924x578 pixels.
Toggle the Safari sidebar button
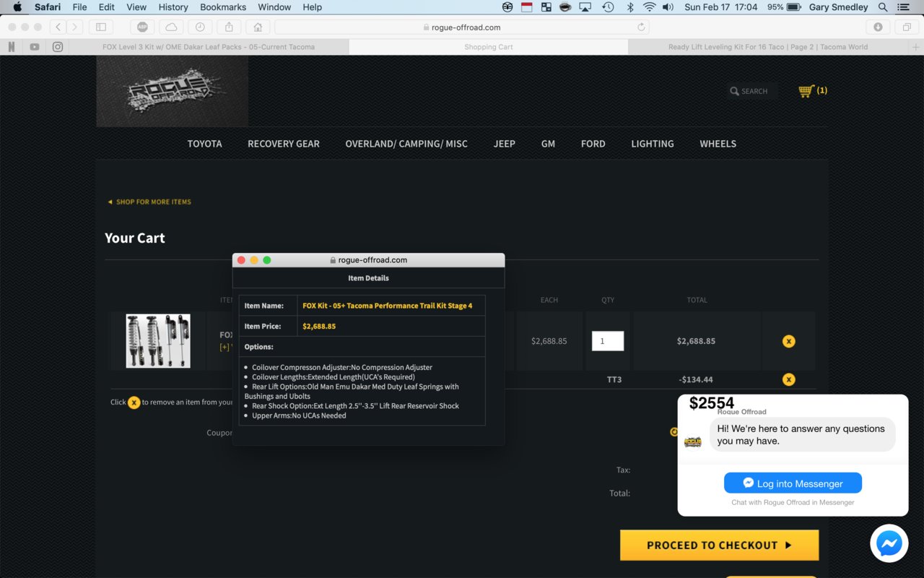(100, 27)
